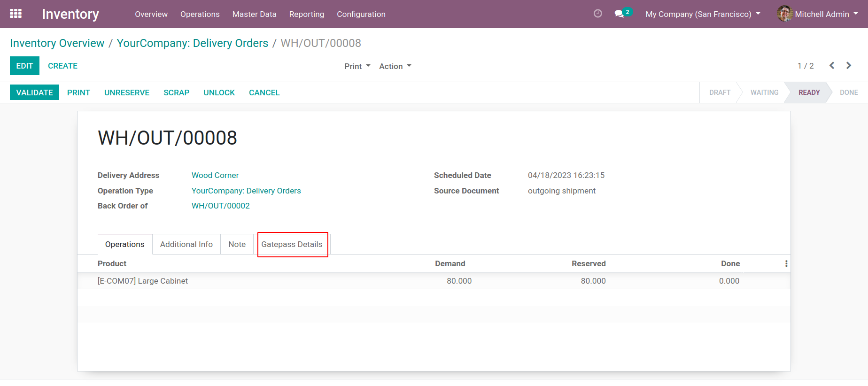The image size is (868, 386).
Task: Open the Overview menu
Action: click(x=151, y=14)
